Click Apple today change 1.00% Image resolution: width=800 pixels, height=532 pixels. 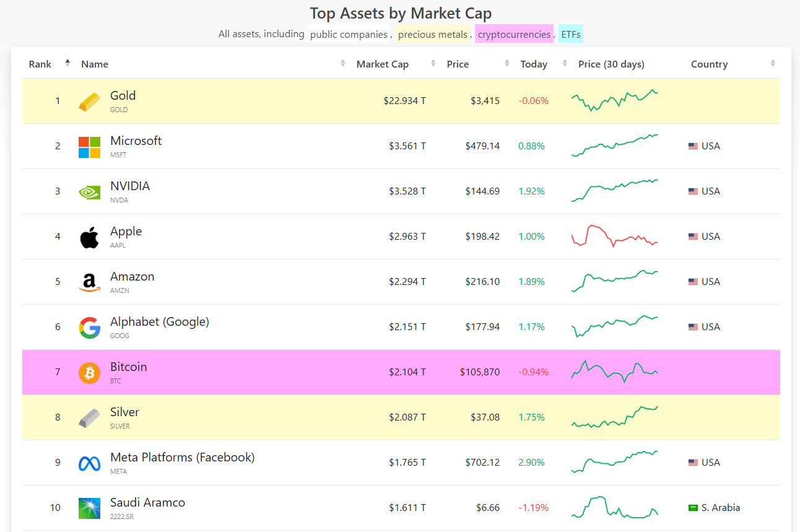(x=532, y=237)
